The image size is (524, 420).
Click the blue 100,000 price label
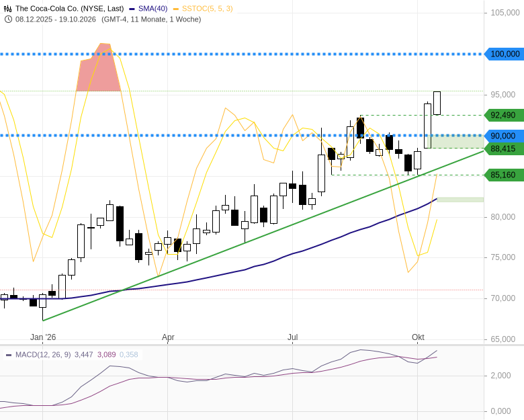coord(505,54)
